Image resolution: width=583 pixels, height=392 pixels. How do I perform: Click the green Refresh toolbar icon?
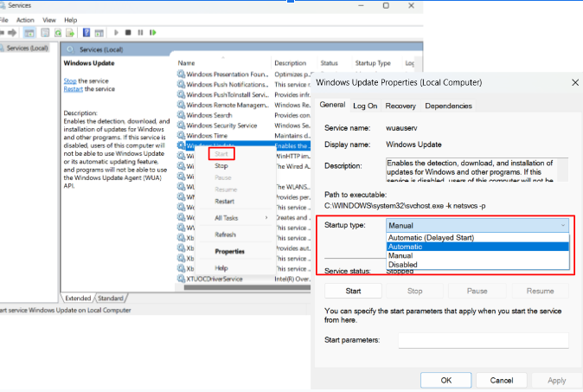click(x=58, y=33)
